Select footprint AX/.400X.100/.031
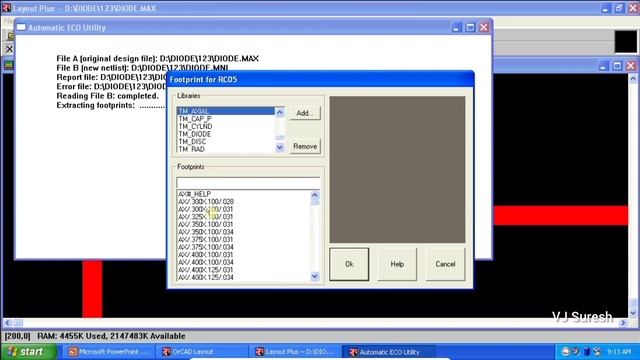The image size is (640, 360). click(x=244, y=254)
